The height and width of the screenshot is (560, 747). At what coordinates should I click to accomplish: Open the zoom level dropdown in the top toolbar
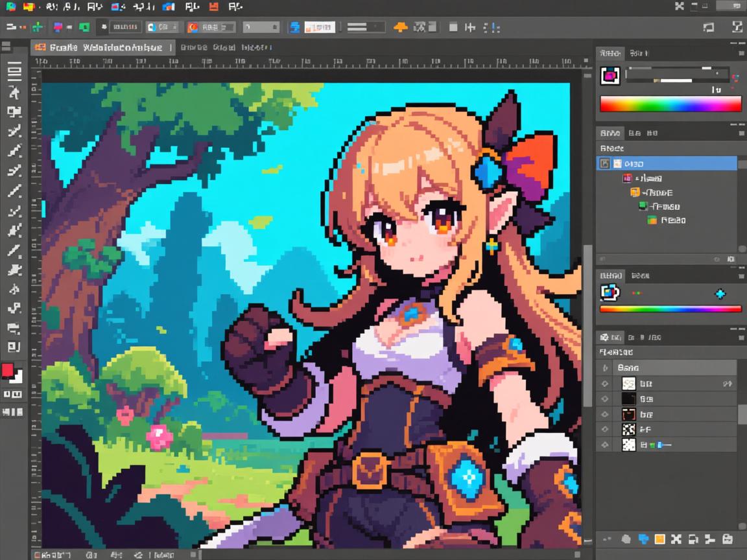click(x=261, y=27)
